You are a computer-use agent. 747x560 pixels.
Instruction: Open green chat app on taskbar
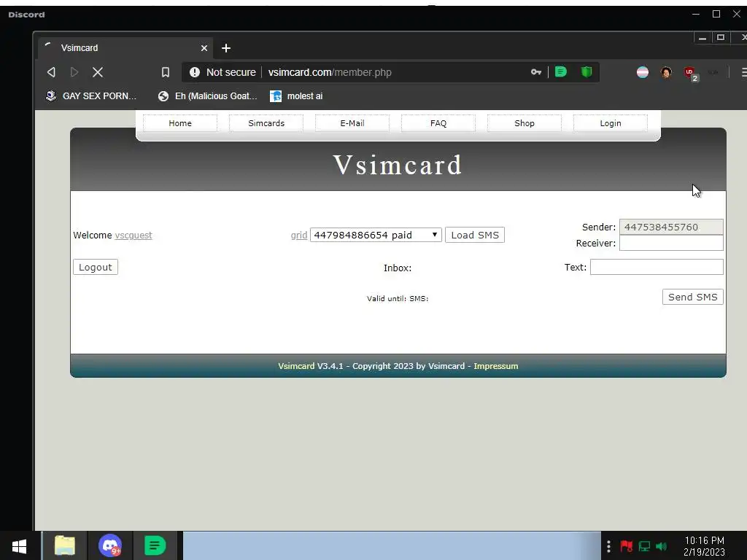tap(155, 545)
